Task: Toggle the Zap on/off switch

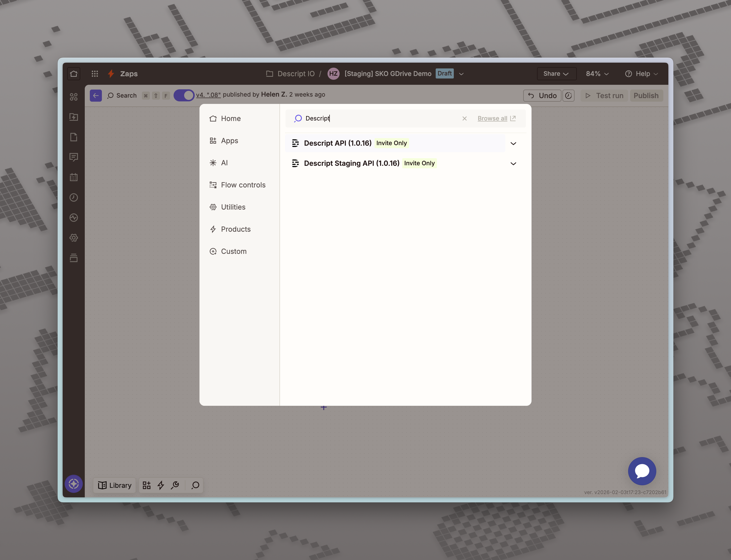Action: pyautogui.click(x=184, y=95)
